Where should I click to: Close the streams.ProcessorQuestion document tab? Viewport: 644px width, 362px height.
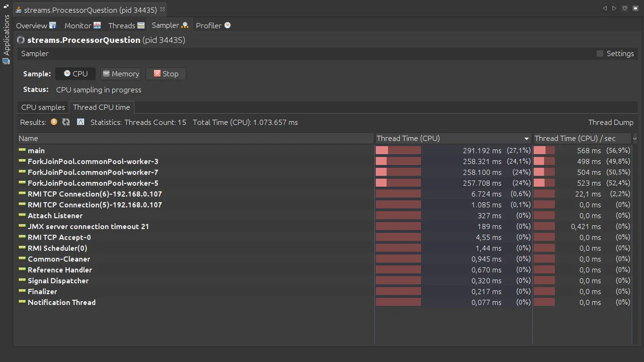point(162,9)
